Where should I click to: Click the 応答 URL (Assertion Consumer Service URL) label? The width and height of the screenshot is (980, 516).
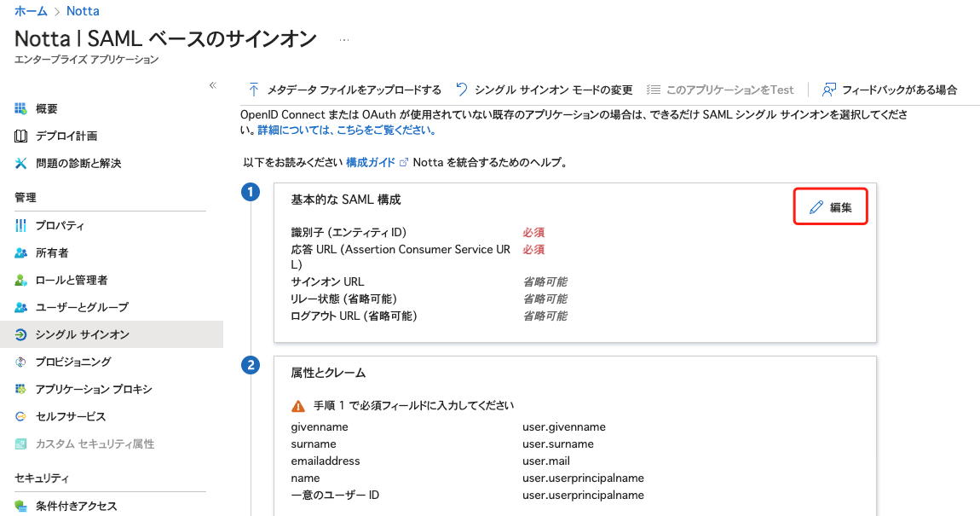pos(401,257)
